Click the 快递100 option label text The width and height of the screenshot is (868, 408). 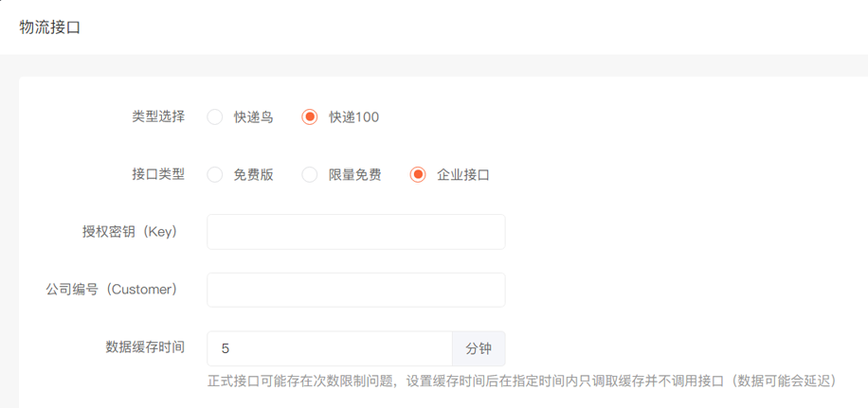pyautogui.click(x=354, y=117)
